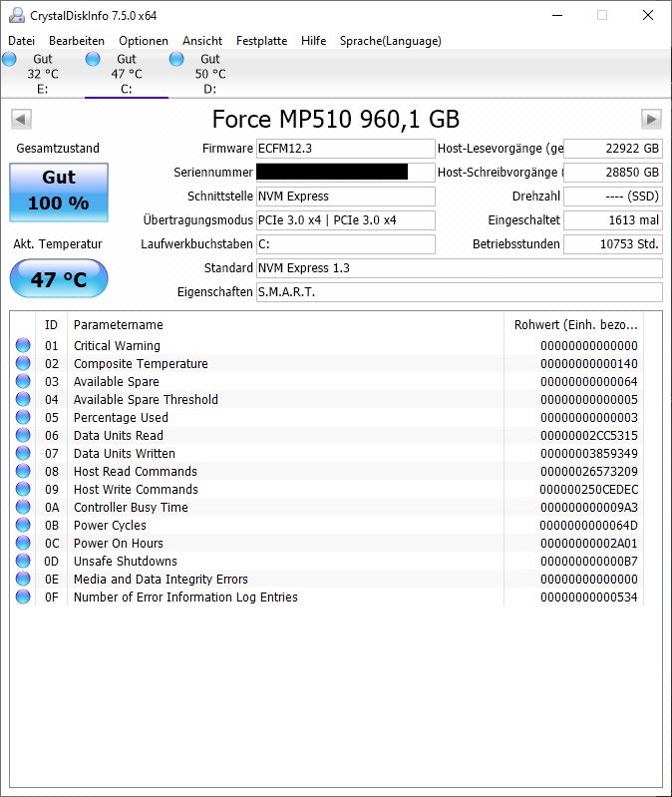Click status orb for Data Units Written row
Screen dimensions: 672x797
click(x=23, y=453)
